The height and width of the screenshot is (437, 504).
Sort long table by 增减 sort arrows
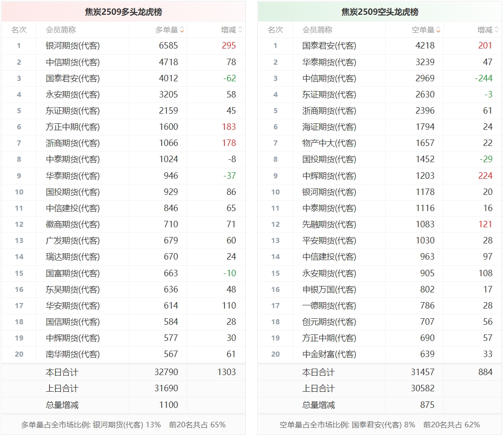tap(240, 30)
